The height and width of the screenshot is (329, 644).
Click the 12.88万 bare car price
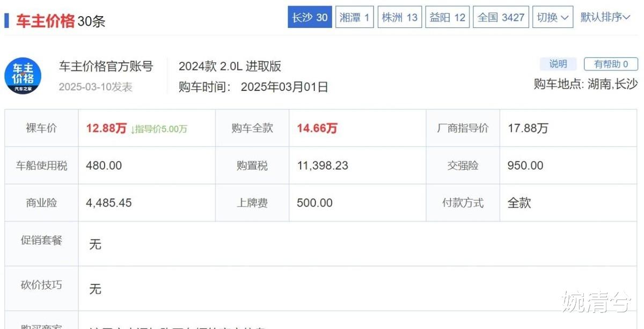[x=106, y=128]
